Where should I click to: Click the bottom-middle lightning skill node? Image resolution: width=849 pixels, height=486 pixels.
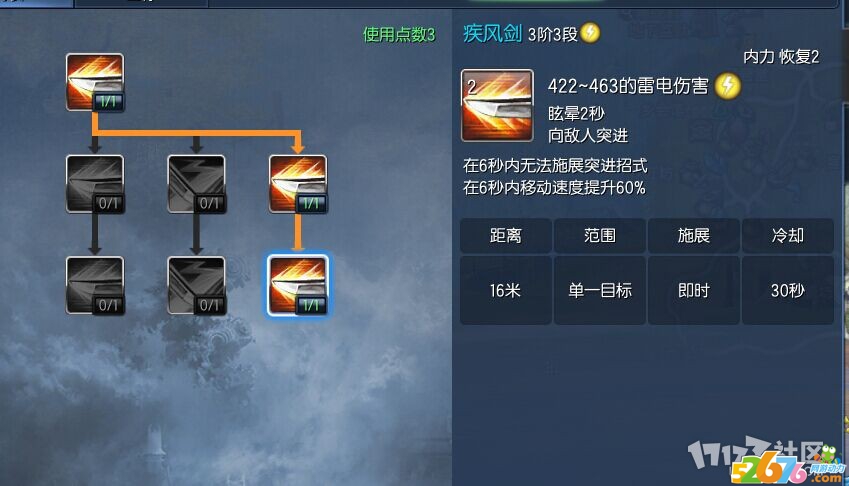(x=197, y=285)
